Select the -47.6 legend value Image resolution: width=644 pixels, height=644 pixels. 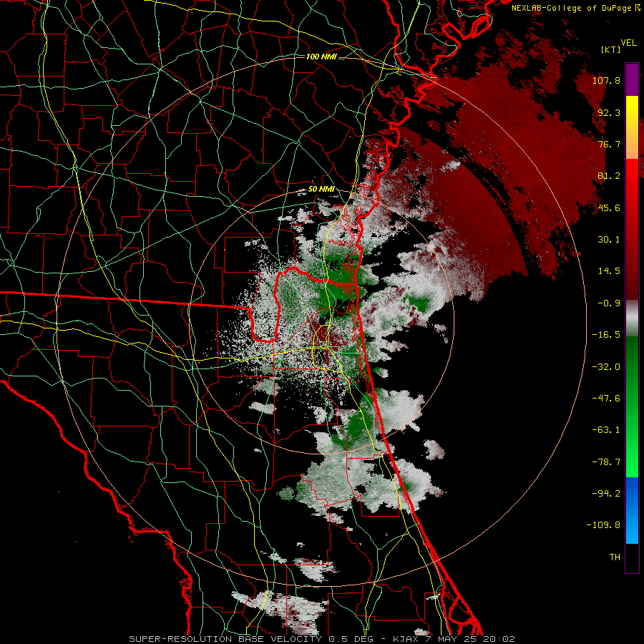(x=606, y=398)
